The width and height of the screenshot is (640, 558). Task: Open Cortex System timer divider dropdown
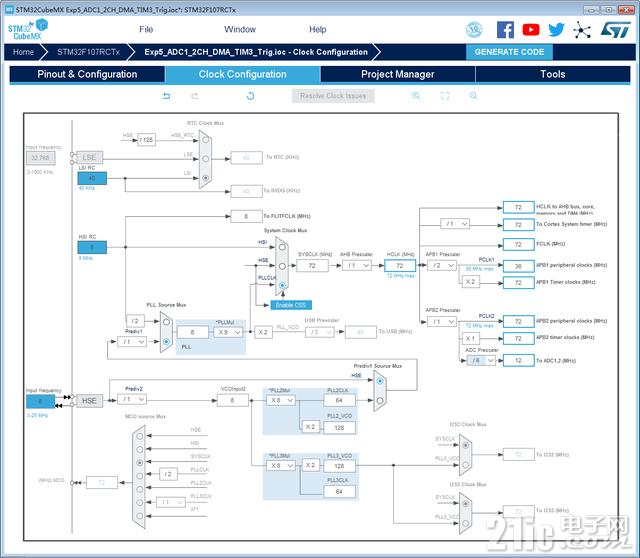456,224
